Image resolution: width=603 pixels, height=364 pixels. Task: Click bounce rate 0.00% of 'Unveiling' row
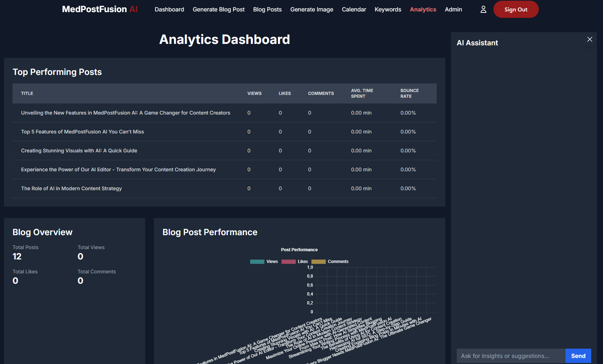(x=408, y=113)
